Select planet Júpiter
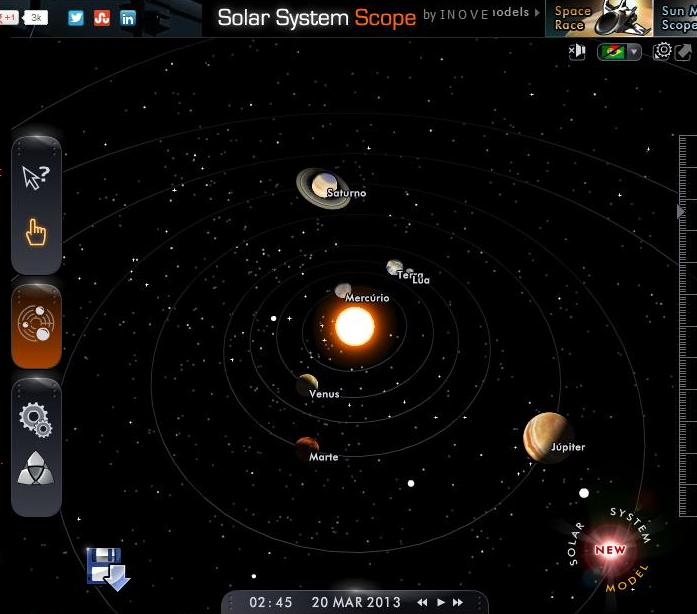 [546, 437]
